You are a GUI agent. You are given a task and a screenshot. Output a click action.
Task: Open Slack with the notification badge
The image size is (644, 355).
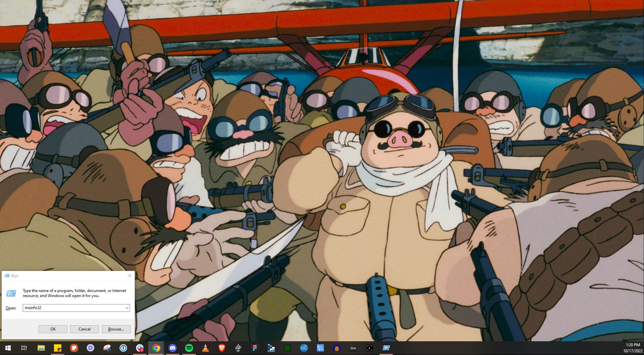139,348
